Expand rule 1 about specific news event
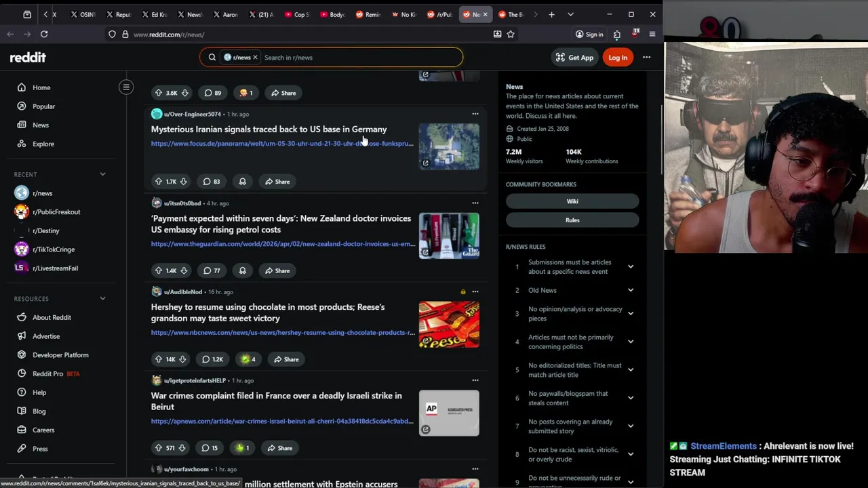The width and height of the screenshot is (868, 488). coord(630,267)
